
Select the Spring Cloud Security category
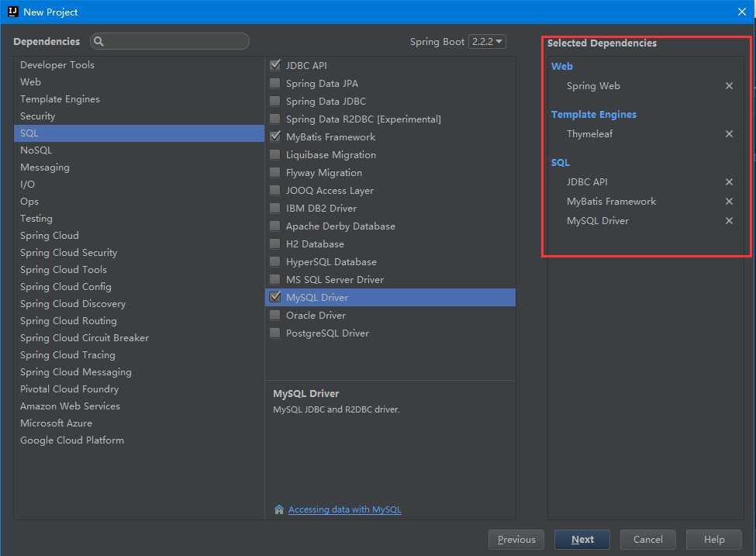point(139,253)
